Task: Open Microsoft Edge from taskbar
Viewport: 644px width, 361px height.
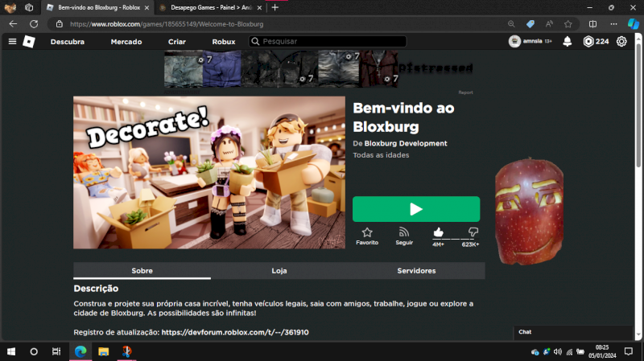Action: tap(80, 351)
